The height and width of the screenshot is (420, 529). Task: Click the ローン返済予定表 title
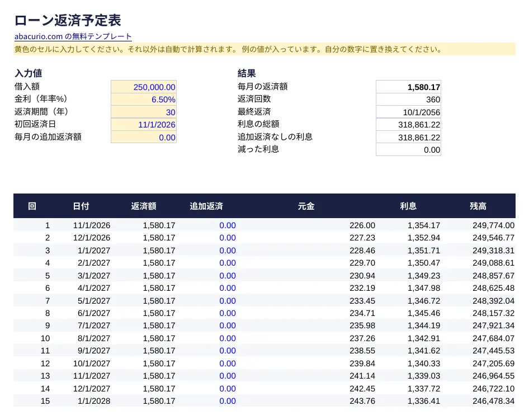tap(68, 20)
